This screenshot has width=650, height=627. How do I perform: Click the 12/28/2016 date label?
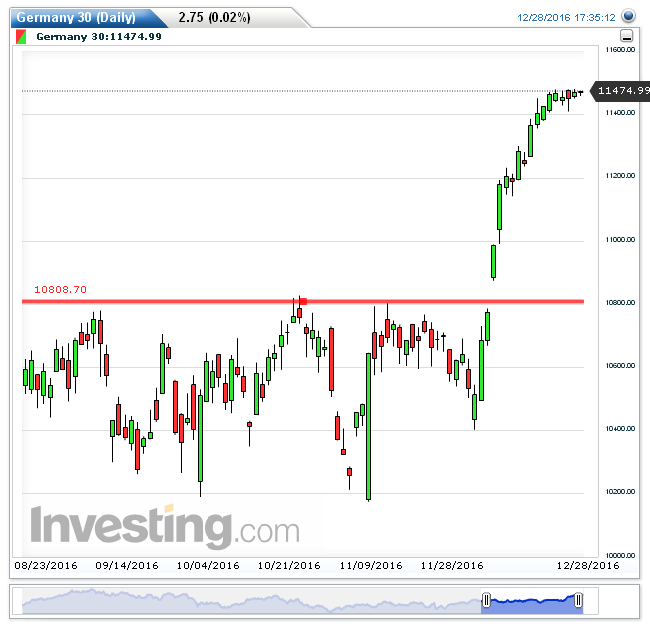(x=588, y=566)
